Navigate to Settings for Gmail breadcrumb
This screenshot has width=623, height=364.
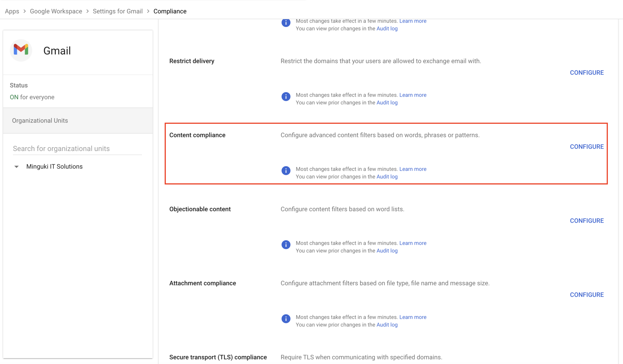118,11
